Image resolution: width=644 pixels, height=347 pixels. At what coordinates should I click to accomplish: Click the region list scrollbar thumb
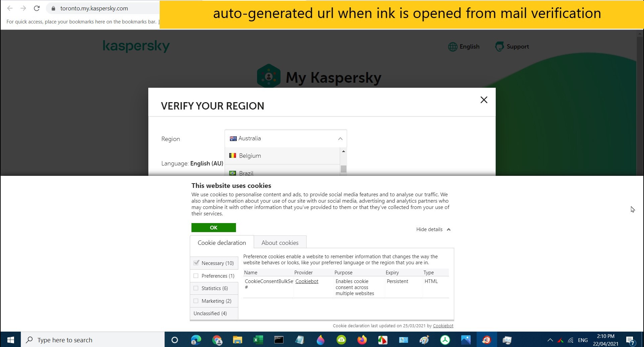[343, 169]
